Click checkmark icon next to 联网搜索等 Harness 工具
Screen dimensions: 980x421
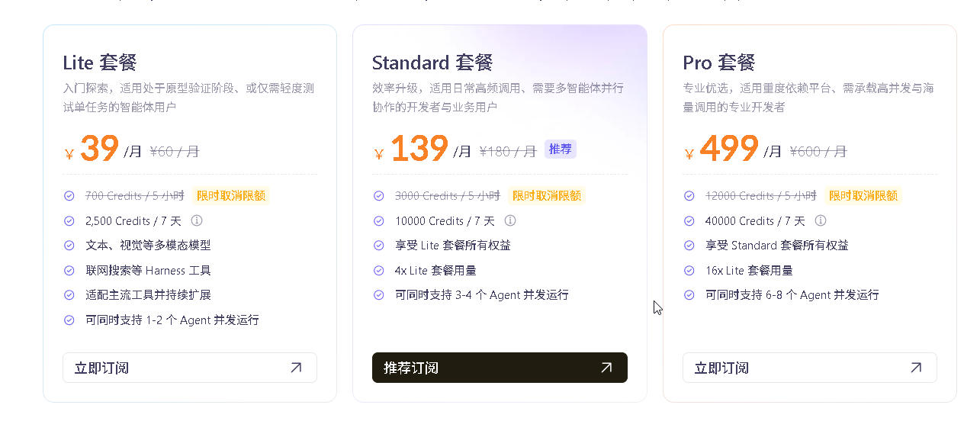point(69,271)
